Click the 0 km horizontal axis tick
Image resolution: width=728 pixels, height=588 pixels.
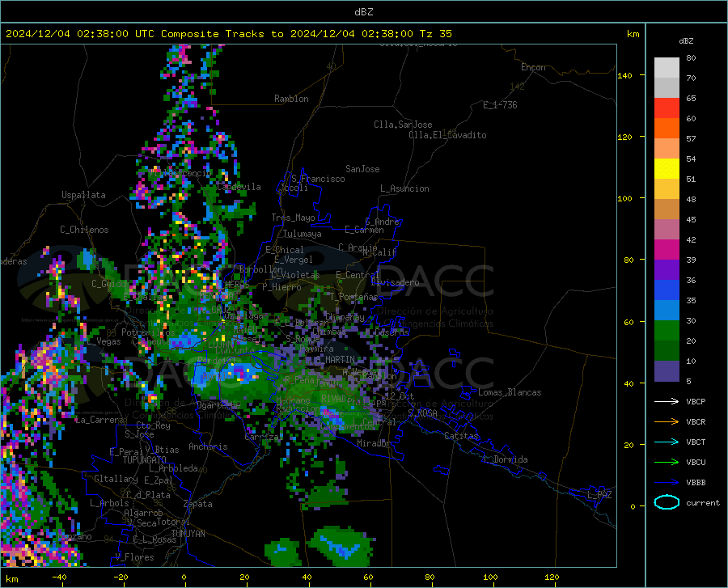click(x=184, y=577)
